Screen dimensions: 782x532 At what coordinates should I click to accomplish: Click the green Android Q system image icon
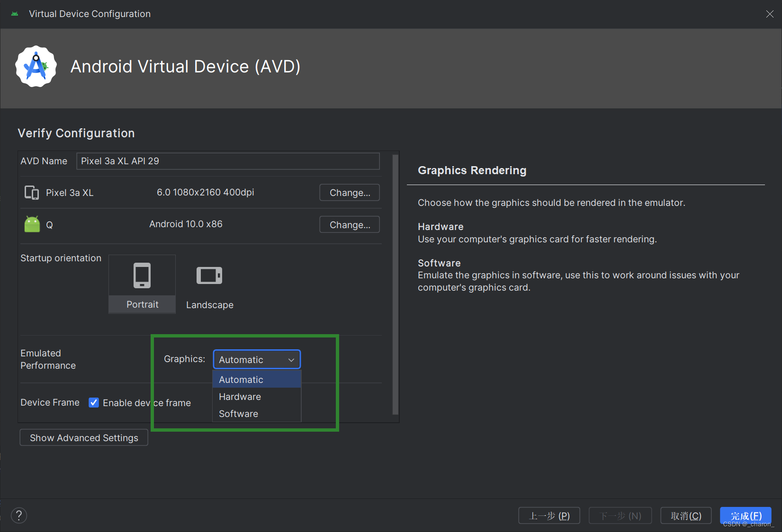pos(32,224)
